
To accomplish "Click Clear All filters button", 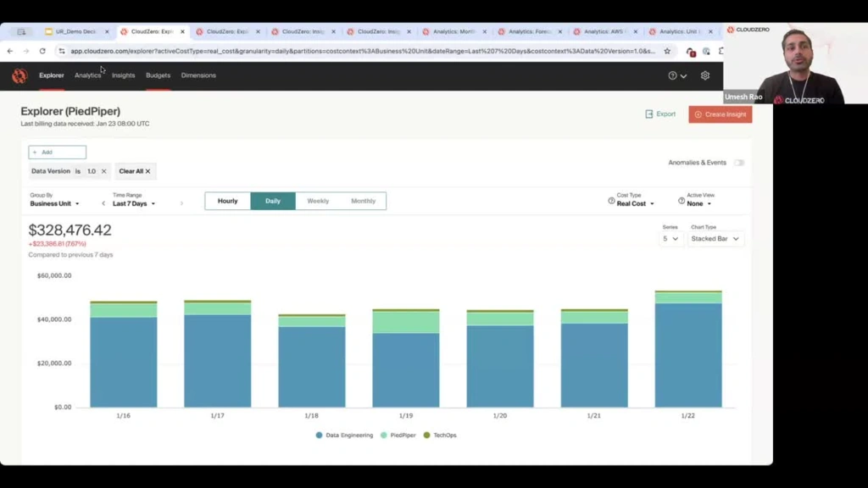I will 135,171.
